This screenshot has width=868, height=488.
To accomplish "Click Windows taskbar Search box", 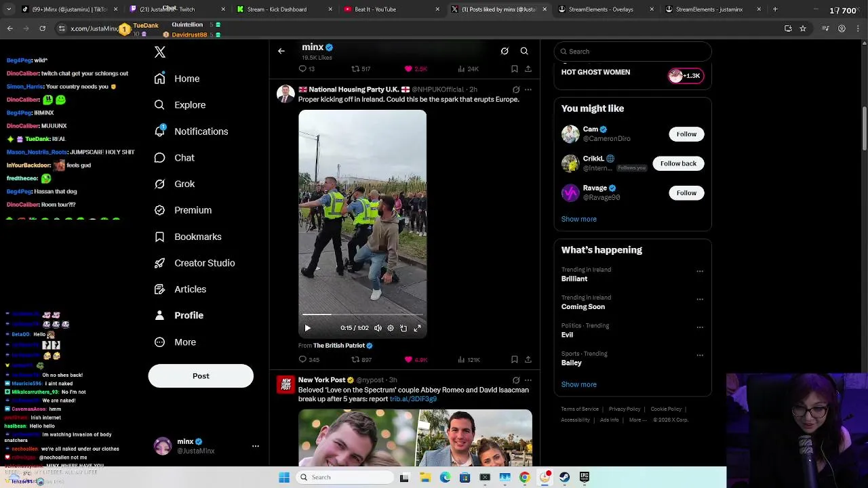I will pos(345,477).
